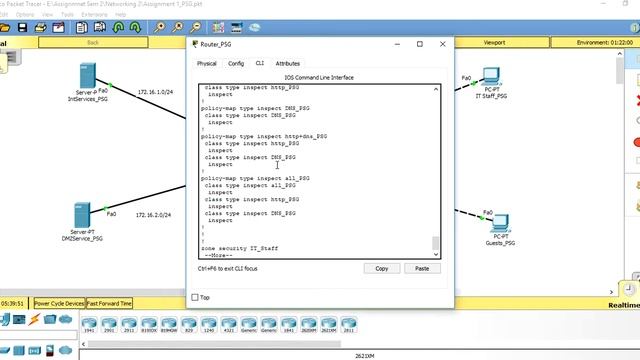Screen dimensions: 640x360
Task: Click the Power Cycle Devices button
Action: coord(59,303)
